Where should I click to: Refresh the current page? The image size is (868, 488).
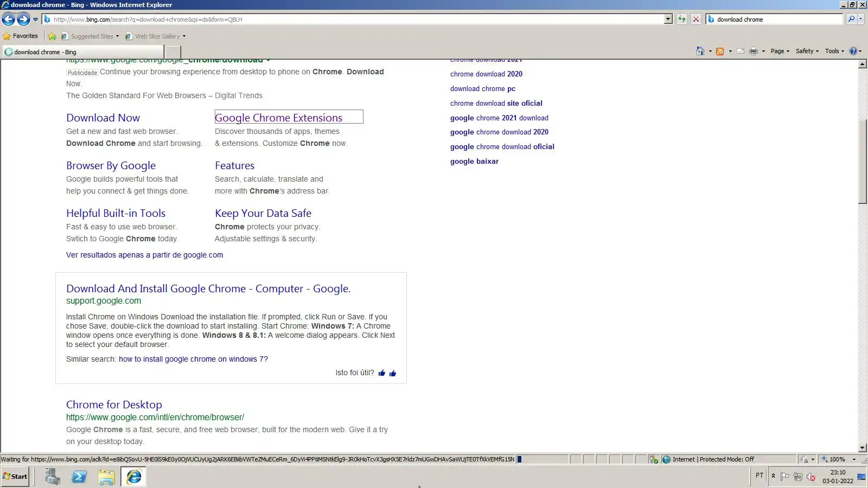[x=682, y=20]
